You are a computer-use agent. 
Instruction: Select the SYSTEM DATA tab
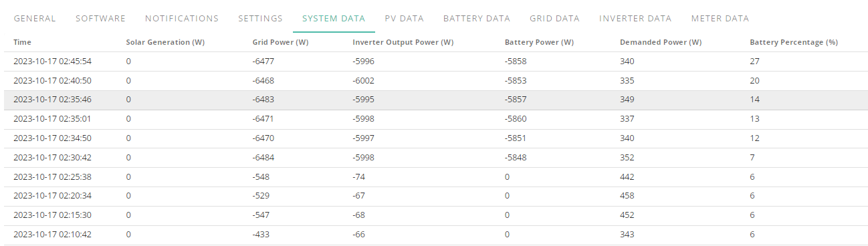point(334,19)
